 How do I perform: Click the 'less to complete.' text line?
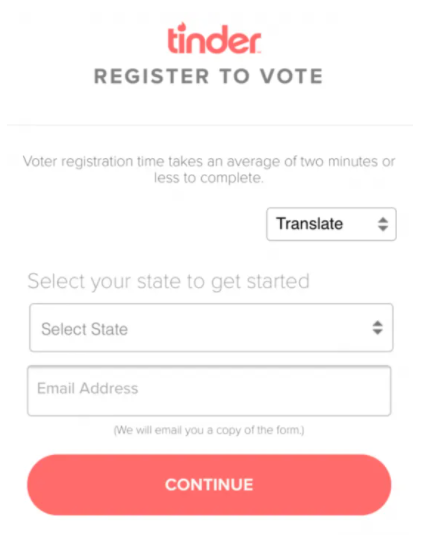coord(209,178)
